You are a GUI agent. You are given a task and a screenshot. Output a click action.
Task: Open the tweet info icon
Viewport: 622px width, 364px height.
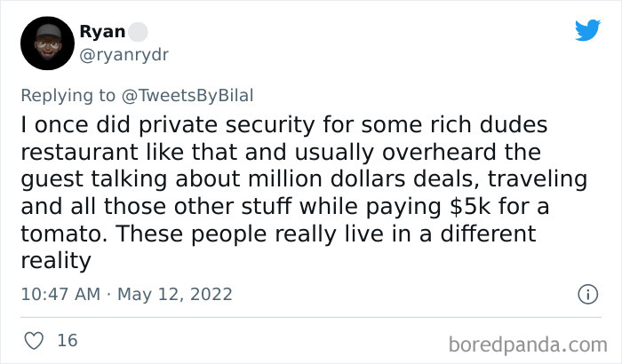pos(586,293)
